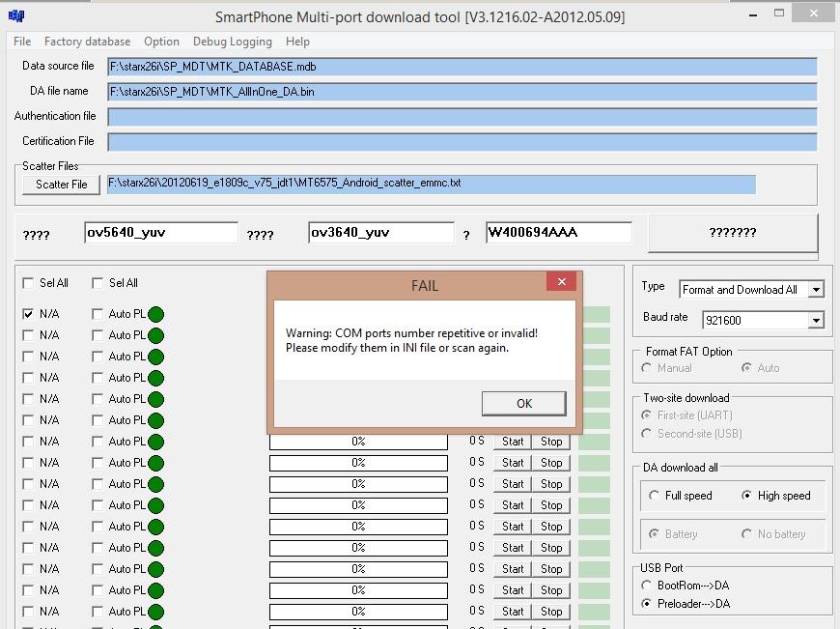This screenshot has width=840, height=629.
Task: Open the File menu
Action: coord(22,42)
